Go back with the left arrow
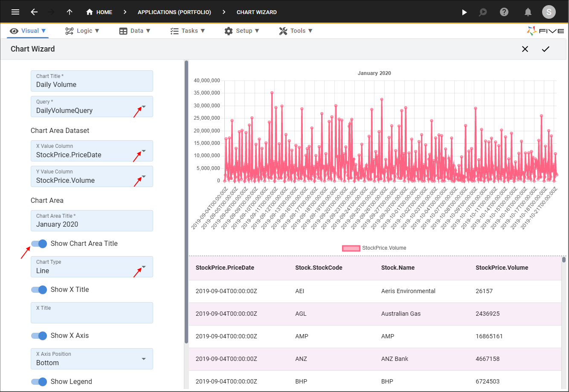The width and height of the screenshot is (569, 392). coord(34,12)
